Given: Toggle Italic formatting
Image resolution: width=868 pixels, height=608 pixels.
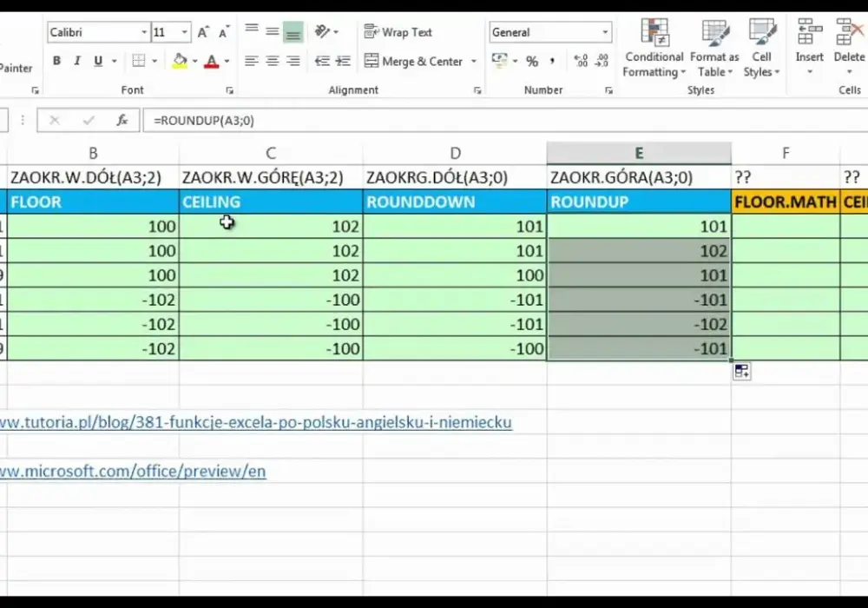Looking at the screenshot, I should click(77, 61).
